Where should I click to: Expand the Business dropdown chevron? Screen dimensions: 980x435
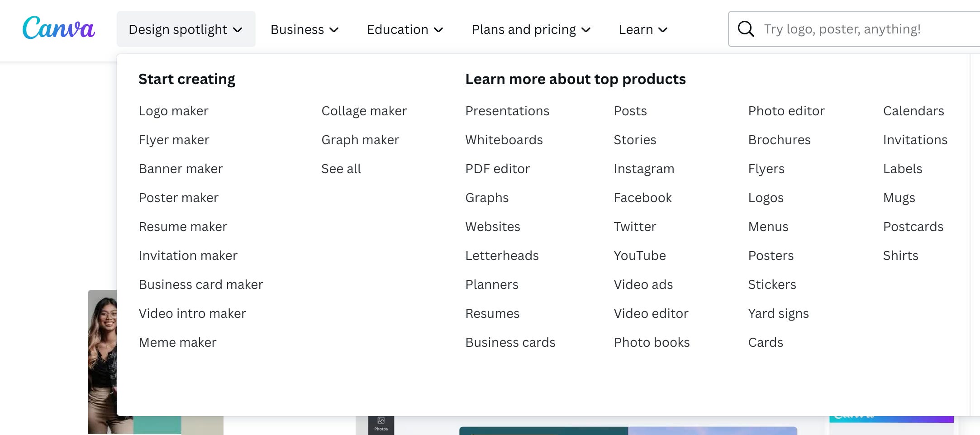point(334,30)
